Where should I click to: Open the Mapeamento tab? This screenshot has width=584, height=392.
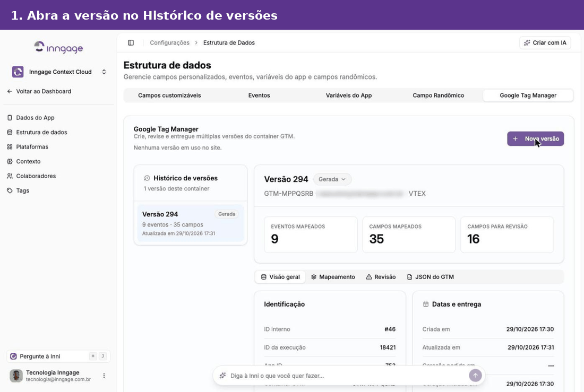[x=333, y=277]
